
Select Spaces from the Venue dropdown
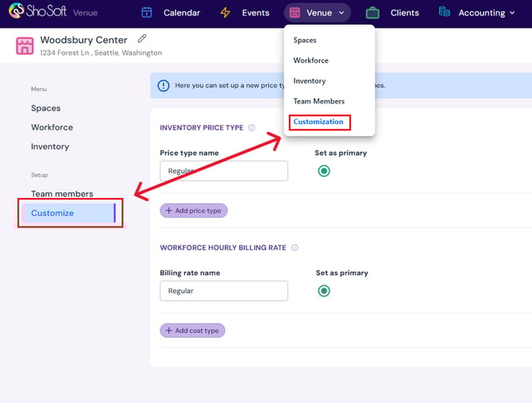(305, 40)
